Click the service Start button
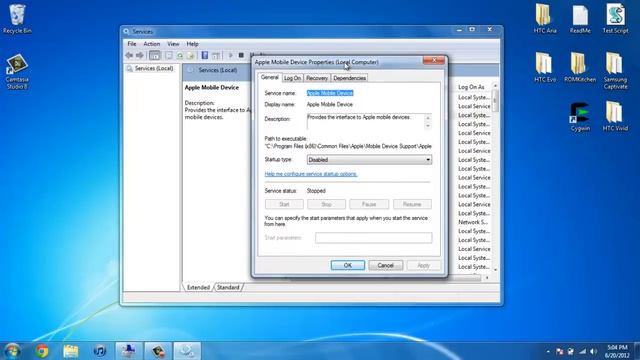Viewport: 640px width, 360px height. click(284, 204)
